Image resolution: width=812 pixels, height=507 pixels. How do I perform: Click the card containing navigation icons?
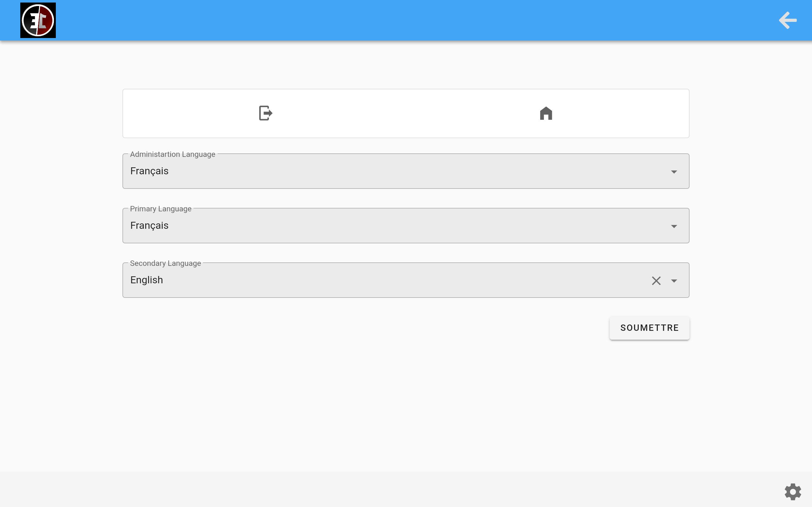point(406,113)
